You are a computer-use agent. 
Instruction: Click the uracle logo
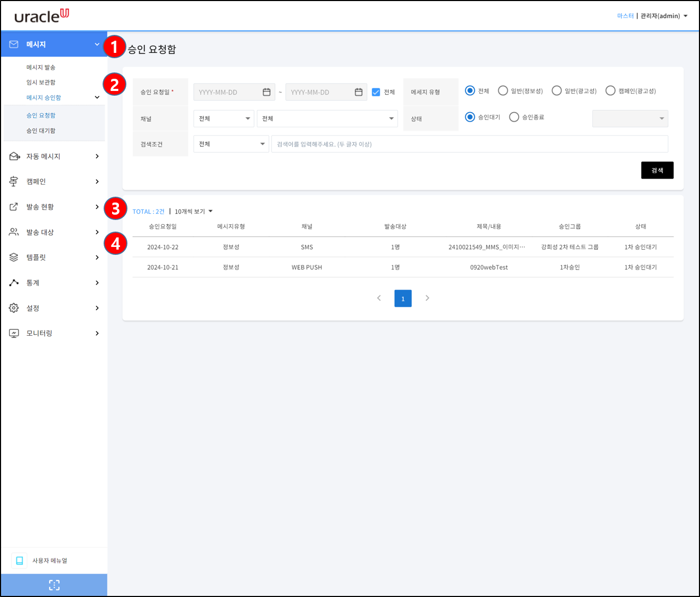click(42, 16)
